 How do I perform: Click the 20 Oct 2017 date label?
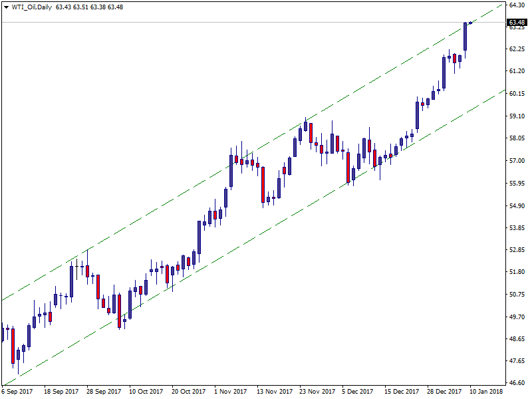coord(189,392)
